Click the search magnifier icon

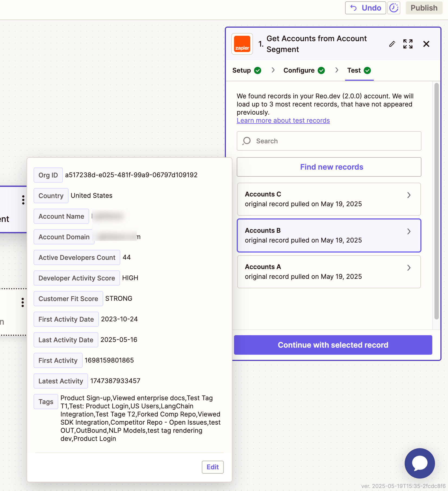point(246,141)
